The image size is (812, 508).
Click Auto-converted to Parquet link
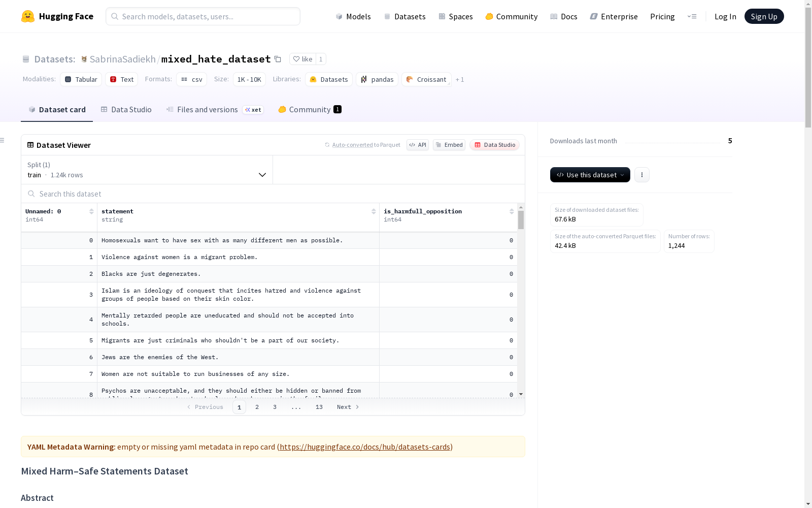pyautogui.click(x=353, y=145)
